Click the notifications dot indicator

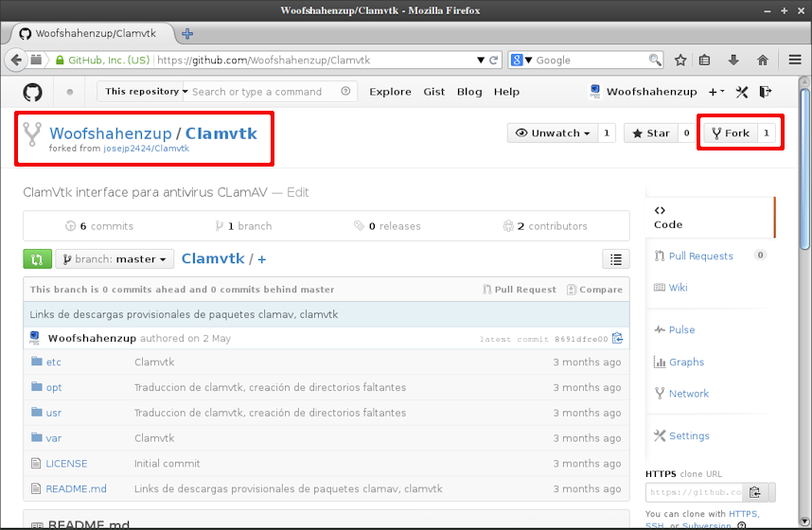[x=70, y=92]
